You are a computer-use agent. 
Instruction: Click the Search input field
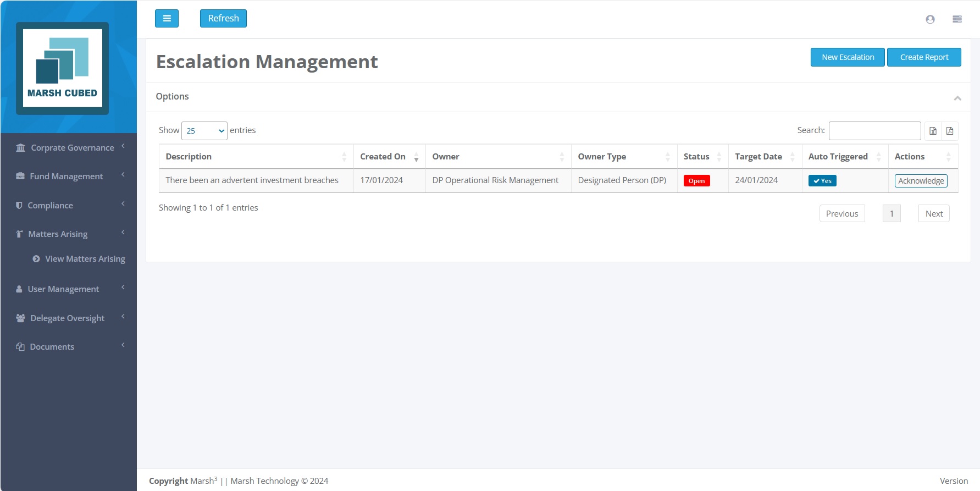click(x=874, y=131)
